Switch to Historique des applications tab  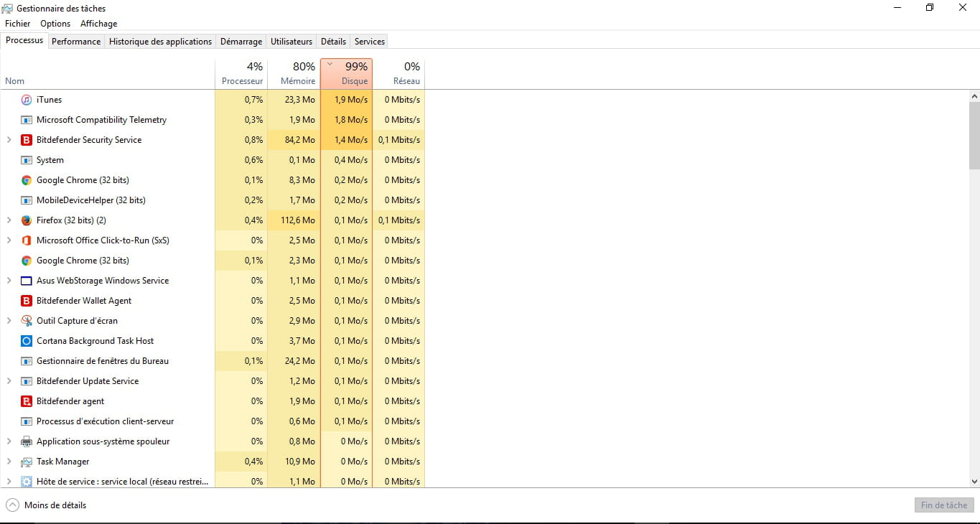click(x=161, y=42)
